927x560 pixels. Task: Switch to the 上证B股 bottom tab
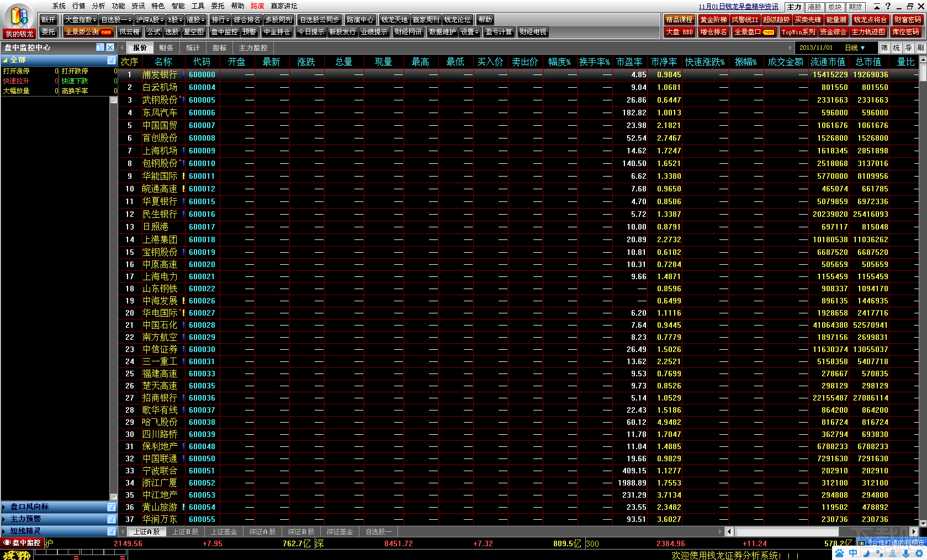coord(185,532)
